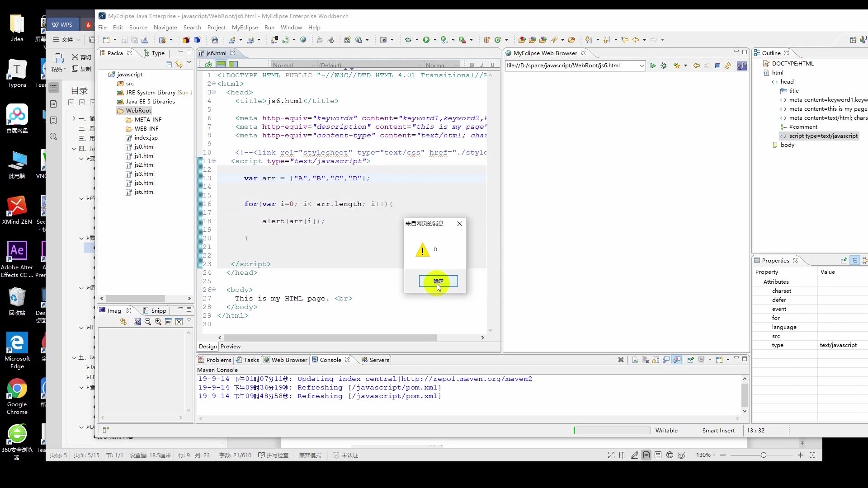Click the 复制 button in WPS window
Screen dimensions: 868x488
[x=81, y=69]
